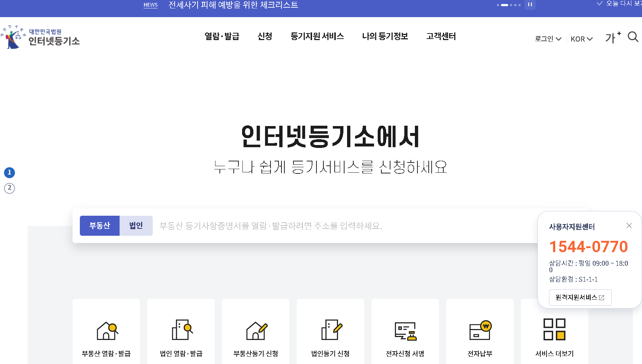
Task: Switch search mode to 법인
Action: (136, 226)
